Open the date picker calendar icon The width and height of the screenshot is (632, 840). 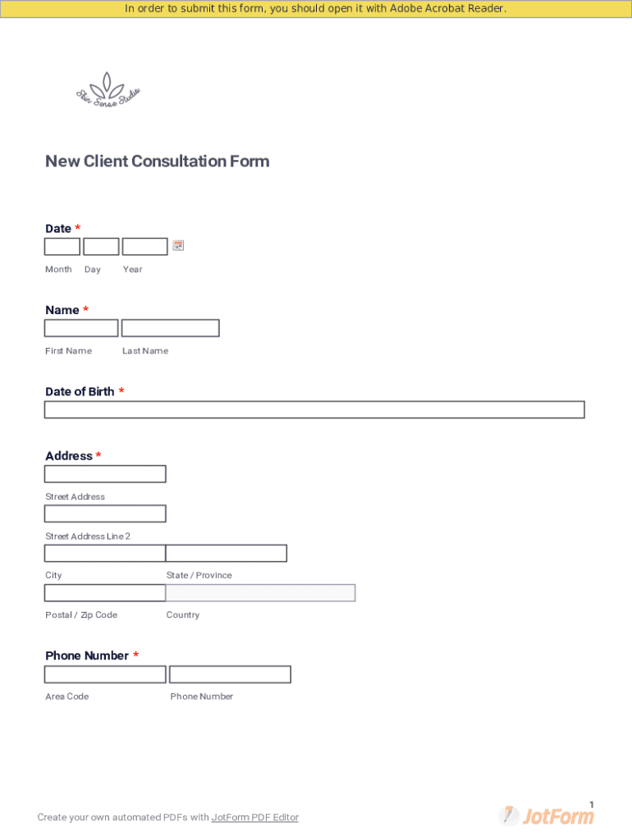pyautogui.click(x=178, y=245)
